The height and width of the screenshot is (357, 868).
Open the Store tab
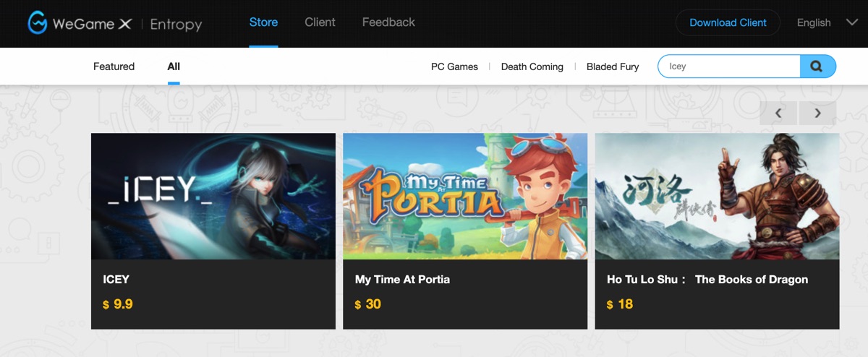pyautogui.click(x=263, y=22)
